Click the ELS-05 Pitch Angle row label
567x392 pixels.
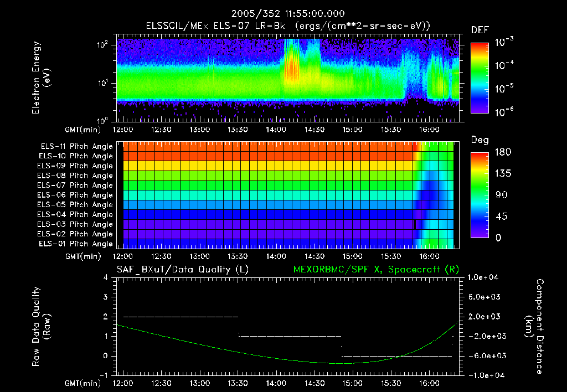(x=75, y=205)
